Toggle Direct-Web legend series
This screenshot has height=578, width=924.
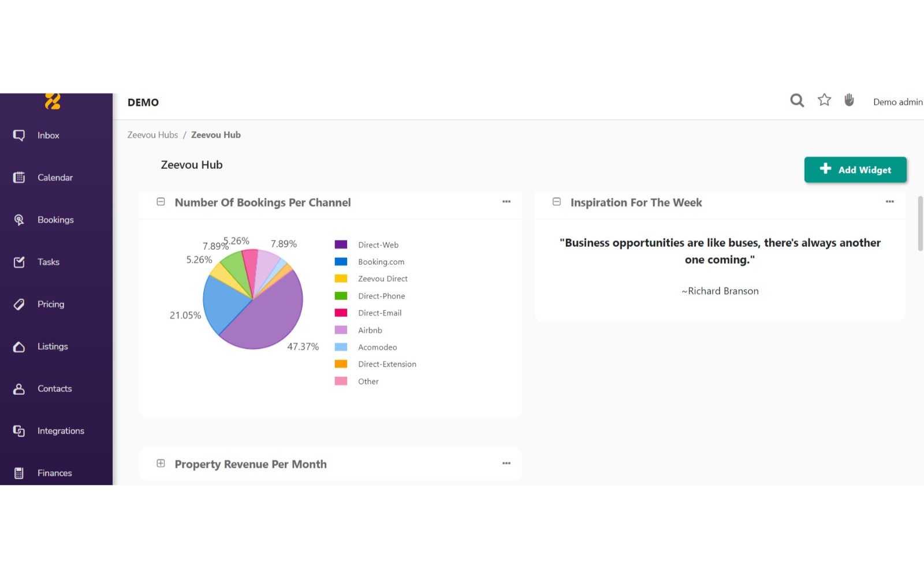click(x=378, y=245)
